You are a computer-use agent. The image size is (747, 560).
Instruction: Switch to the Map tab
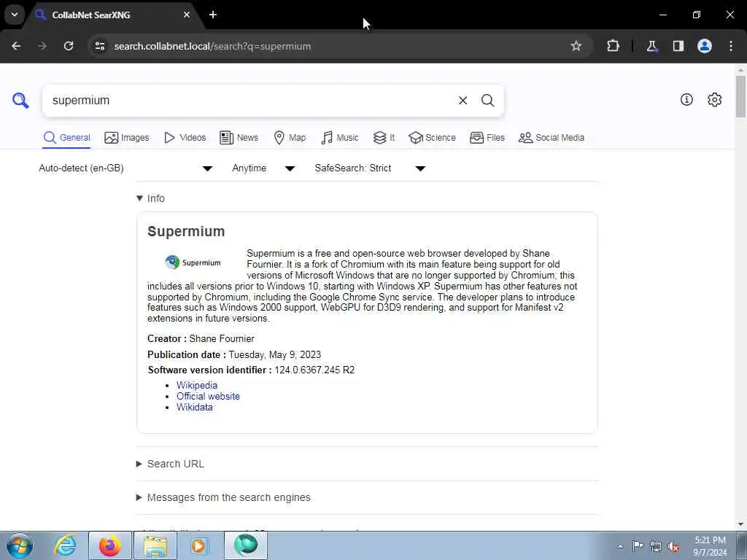(x=290, y=138)
